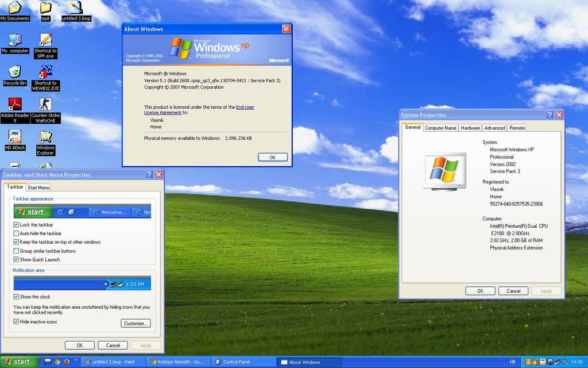
Task: Click the help question mark in Taskbar Properties
Action: (149, 175)
